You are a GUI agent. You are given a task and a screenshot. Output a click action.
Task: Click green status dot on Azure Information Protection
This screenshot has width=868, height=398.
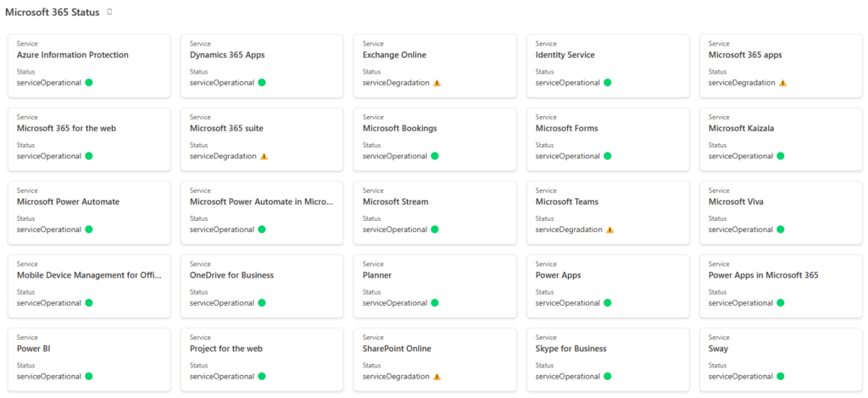[88, 82]
